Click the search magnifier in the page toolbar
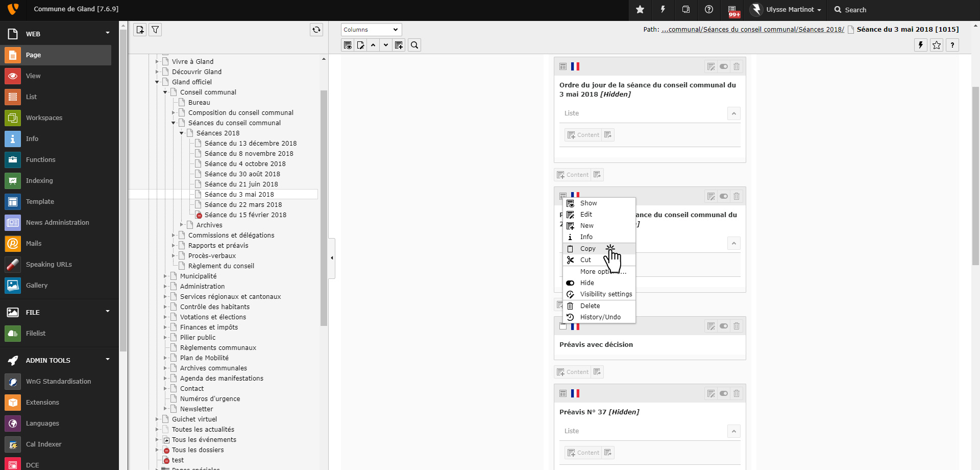This screenshot has width=980, height=470. [x=414, y=45]
